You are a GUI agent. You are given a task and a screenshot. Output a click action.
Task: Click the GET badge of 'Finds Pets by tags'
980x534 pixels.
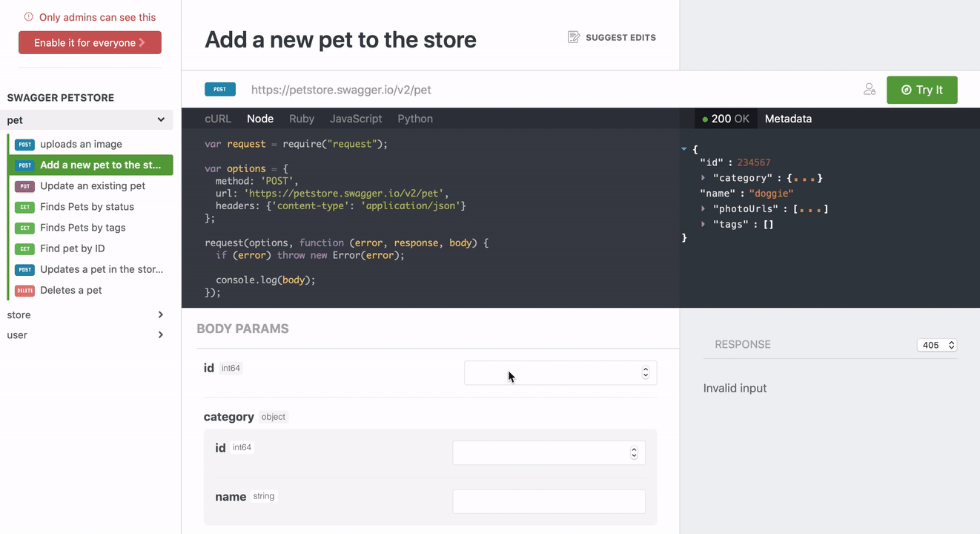24,228
